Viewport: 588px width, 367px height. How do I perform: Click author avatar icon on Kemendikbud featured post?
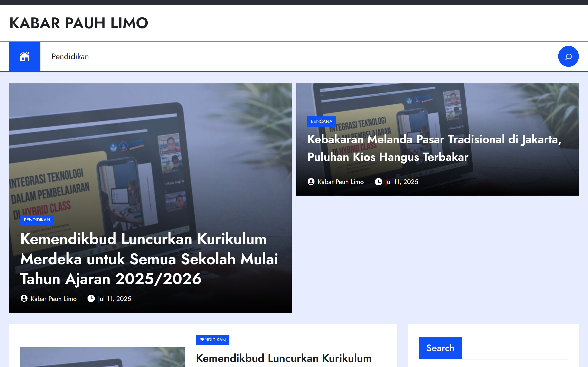pyautogui.click(x=24, y=298)
